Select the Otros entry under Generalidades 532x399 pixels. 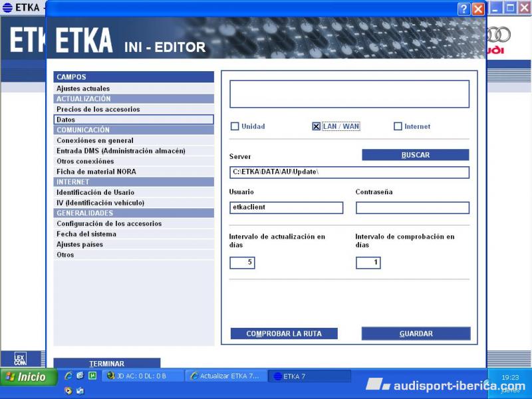[134, 255]
